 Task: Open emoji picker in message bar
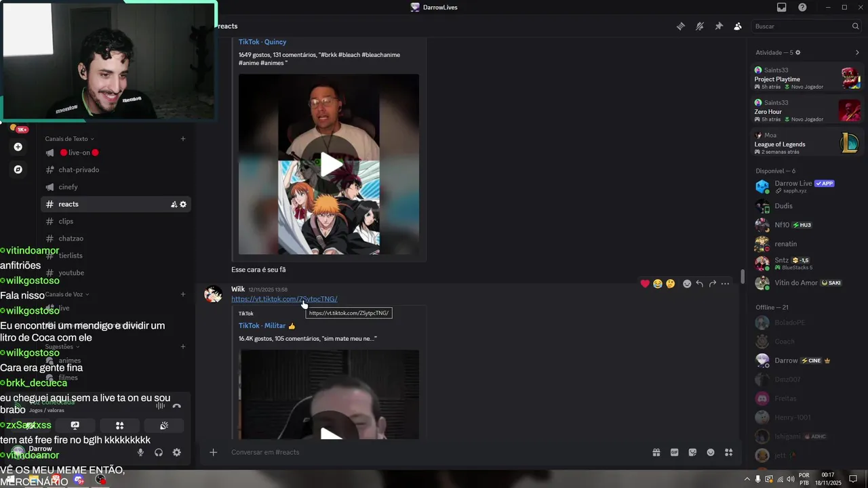(x=711, y=453)
